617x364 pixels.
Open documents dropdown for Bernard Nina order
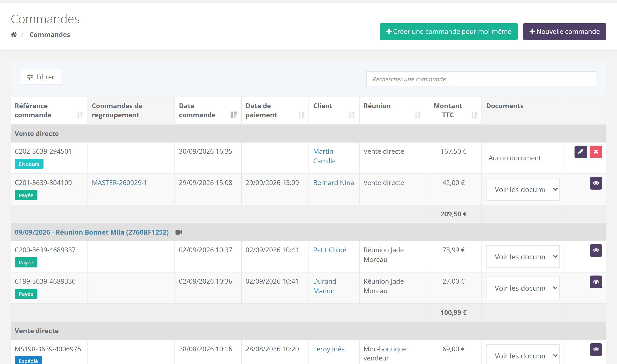523,189
